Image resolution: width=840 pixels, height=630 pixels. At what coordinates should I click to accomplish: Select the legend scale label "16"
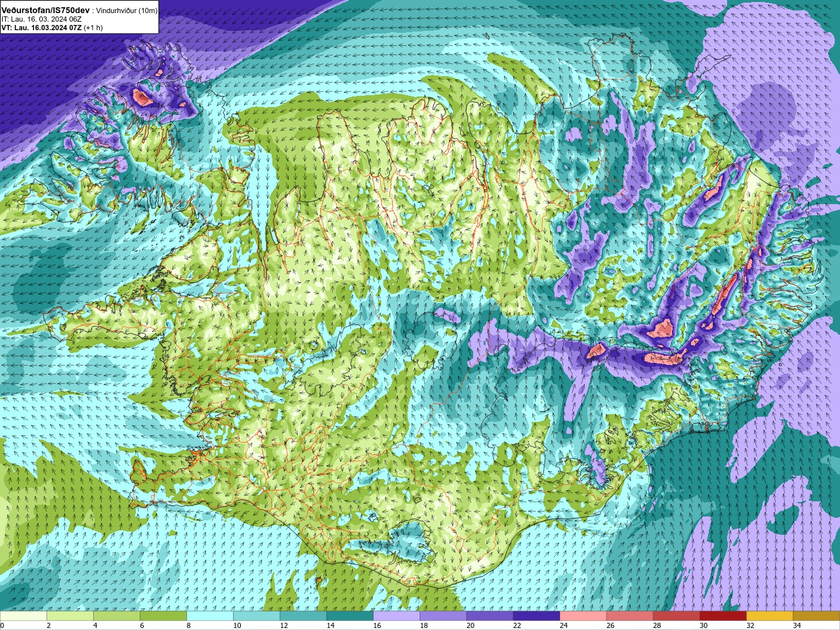click(377, 625)
